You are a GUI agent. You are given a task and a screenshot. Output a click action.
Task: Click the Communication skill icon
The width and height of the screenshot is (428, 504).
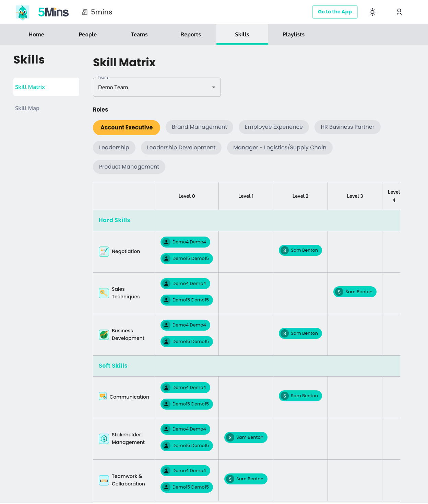coord(103,396)
